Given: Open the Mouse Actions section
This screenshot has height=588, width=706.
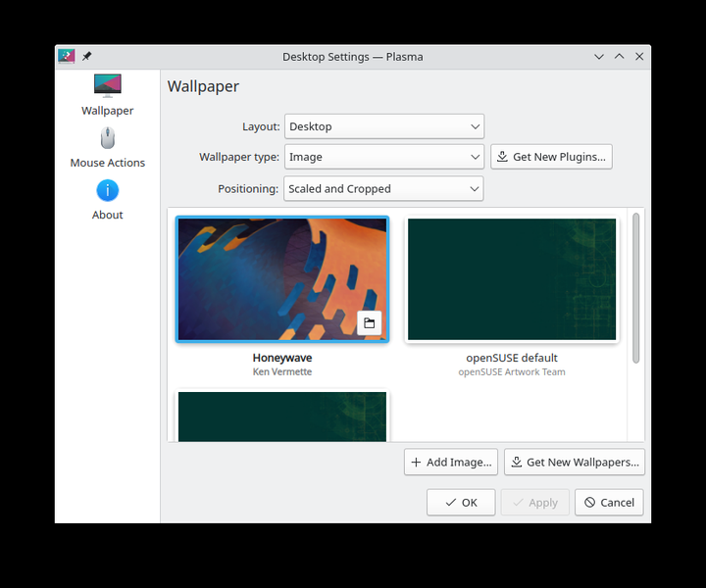Looking at the screenshot, I should click(x=107, y=148).
